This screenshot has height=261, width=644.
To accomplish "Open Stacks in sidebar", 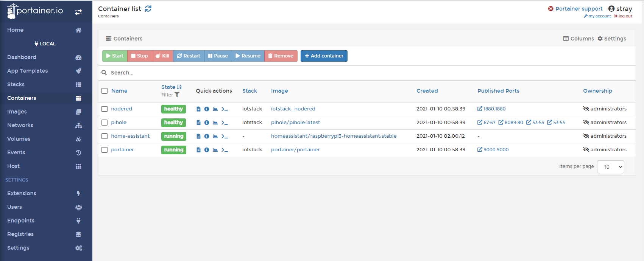I will tap(46, 84).
